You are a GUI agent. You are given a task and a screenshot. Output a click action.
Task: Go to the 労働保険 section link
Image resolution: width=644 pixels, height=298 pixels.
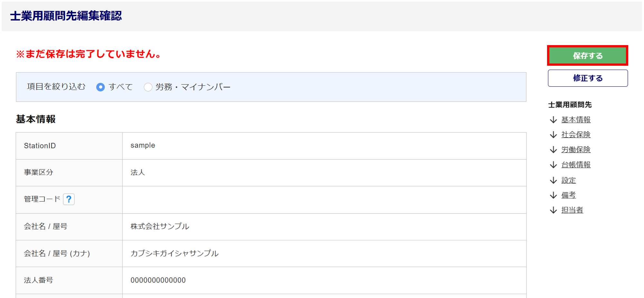coord(576,150)
